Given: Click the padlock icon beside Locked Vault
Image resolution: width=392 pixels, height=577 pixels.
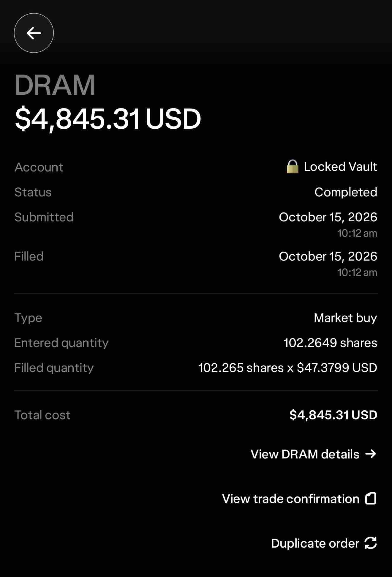Looking at the screenshot, I should (x=292, y=166).
